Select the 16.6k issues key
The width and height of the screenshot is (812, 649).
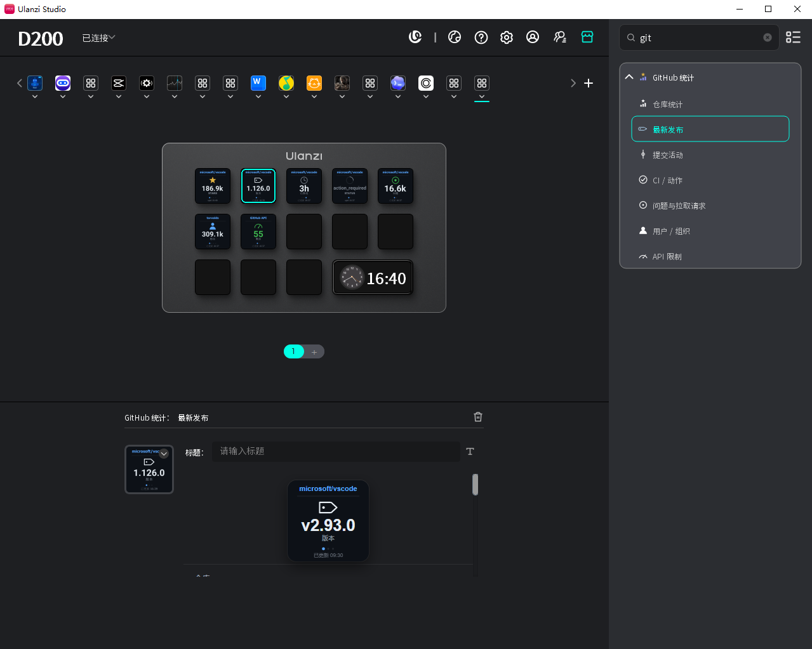tap(396, 186)
